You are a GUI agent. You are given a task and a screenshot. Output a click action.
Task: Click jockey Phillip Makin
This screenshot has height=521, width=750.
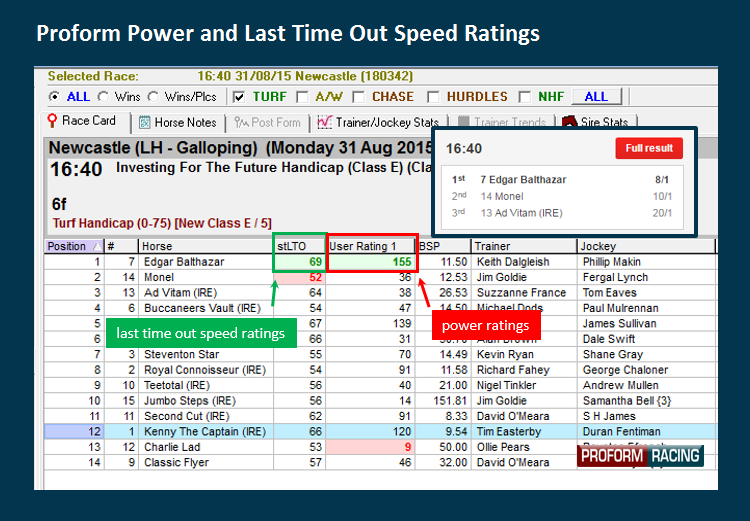pos(611,262)
